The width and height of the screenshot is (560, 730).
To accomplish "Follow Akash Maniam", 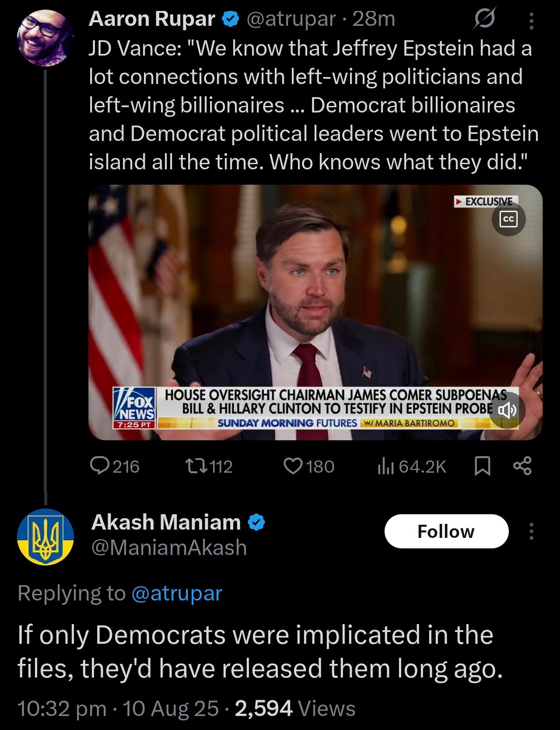I will 446,531.
